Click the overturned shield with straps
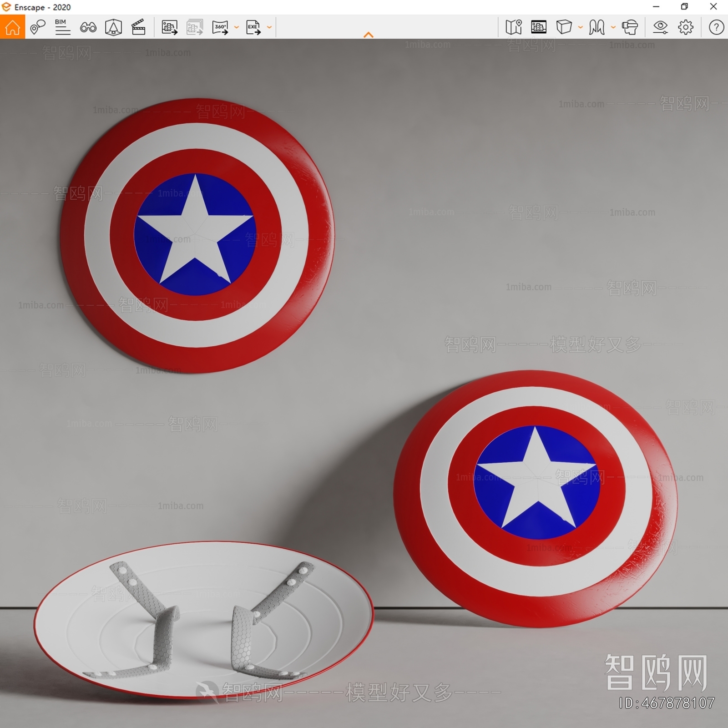 point(204,620)
